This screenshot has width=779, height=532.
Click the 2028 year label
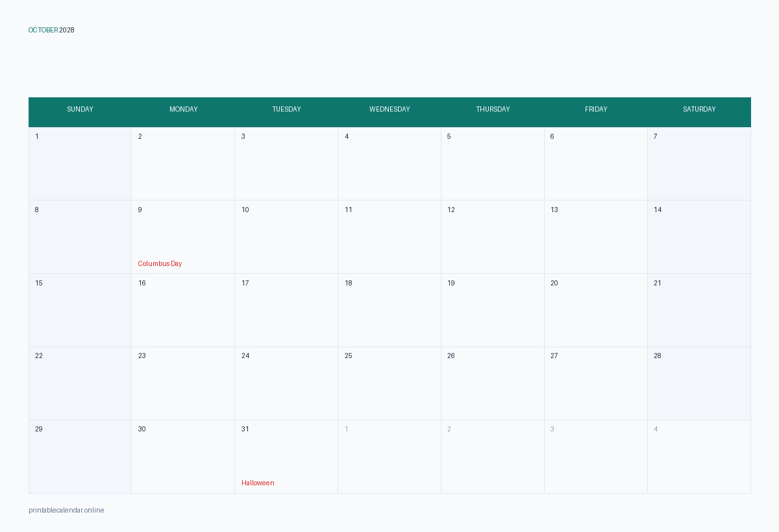pos(67,30)
